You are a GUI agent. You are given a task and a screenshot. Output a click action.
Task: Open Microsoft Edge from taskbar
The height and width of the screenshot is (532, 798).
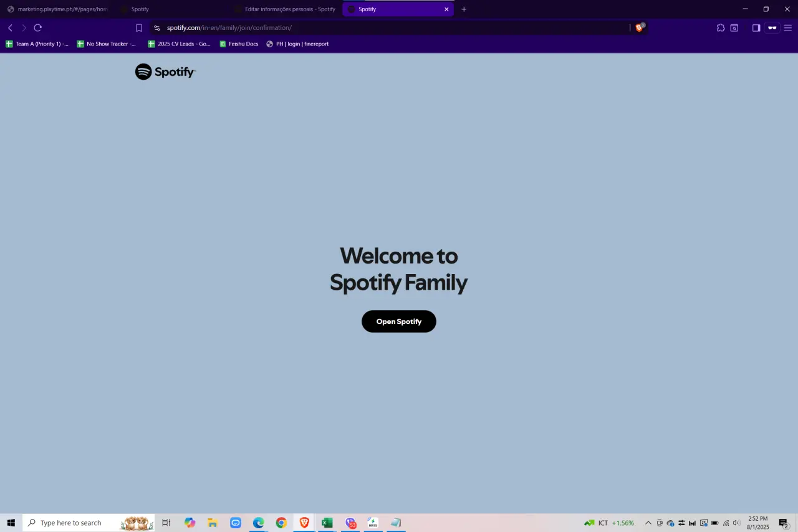click(258, 523)
